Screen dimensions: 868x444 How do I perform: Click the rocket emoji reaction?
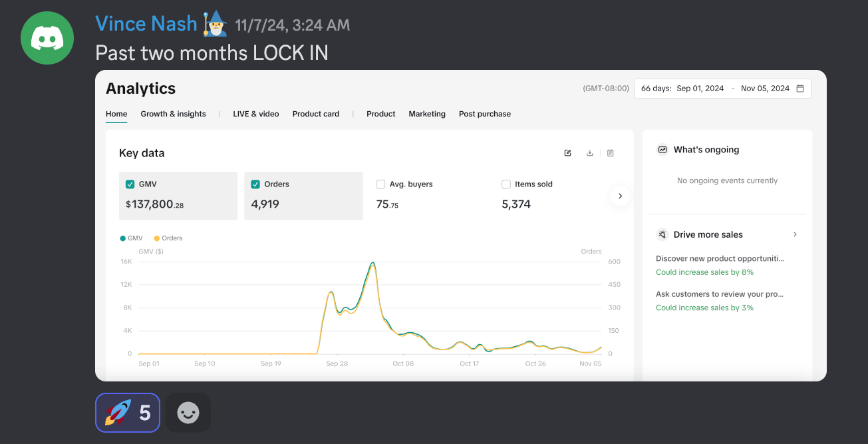coord(128,413)
